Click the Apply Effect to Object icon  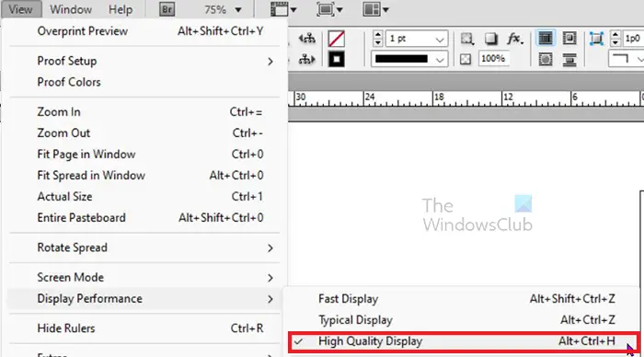pyautogui.click(x=466, y=39)
